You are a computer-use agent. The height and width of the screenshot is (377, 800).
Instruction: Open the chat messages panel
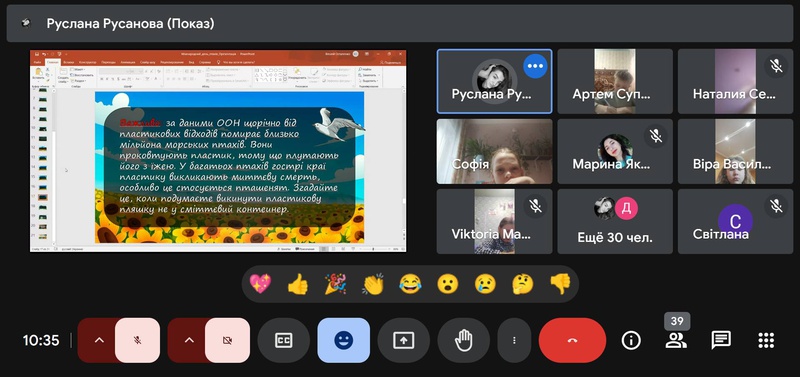[x=721, y=340]
